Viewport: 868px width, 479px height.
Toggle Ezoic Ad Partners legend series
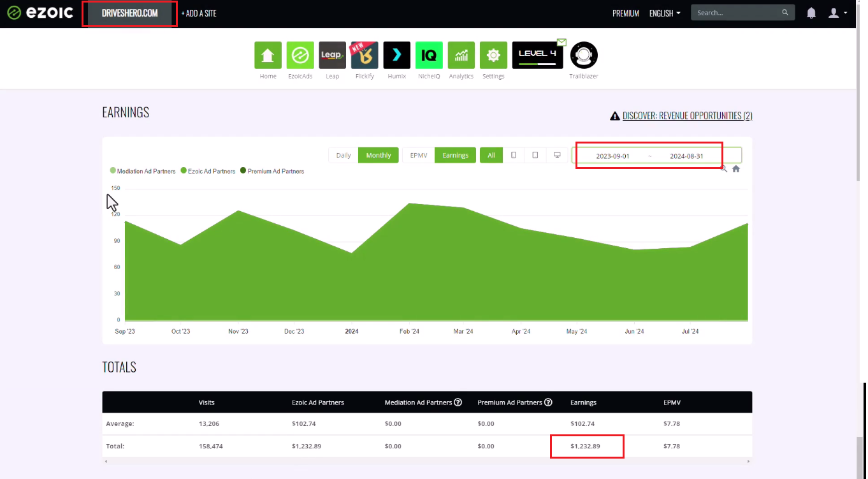pyautogui.click(x=208, y=171)
